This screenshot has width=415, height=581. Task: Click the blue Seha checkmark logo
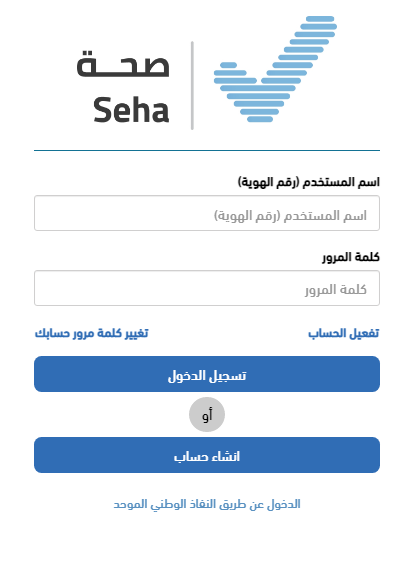click(275, 69)
